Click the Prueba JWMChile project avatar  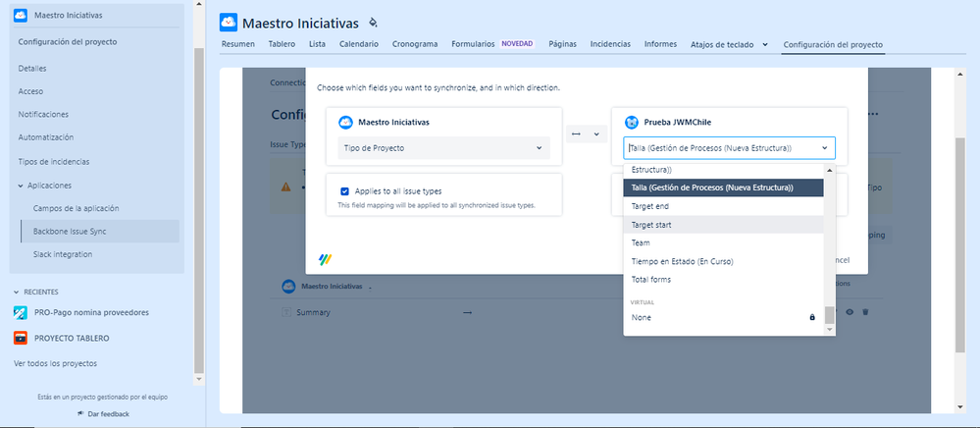point(631,122)
